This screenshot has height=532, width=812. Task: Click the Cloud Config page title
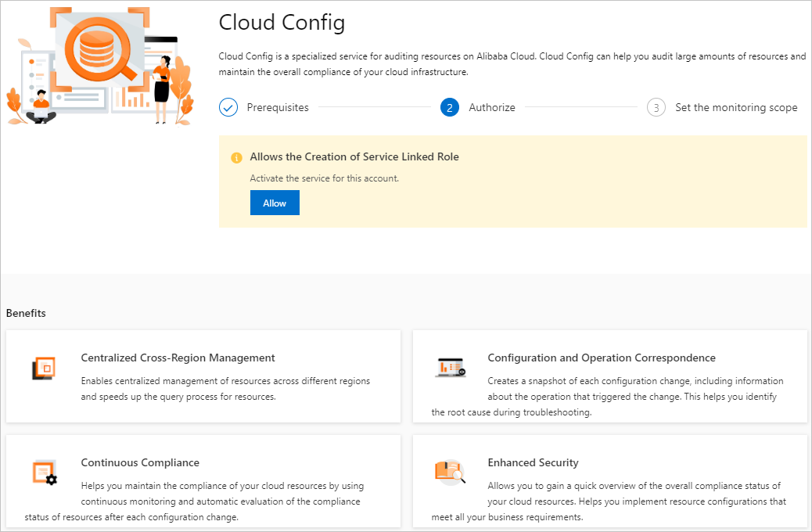(x=282, y=22)
